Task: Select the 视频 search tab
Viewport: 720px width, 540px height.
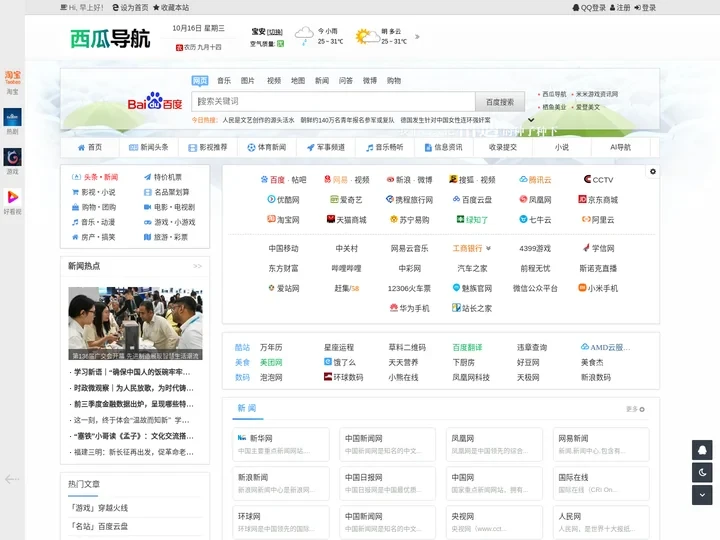Action: coord(274,81)
